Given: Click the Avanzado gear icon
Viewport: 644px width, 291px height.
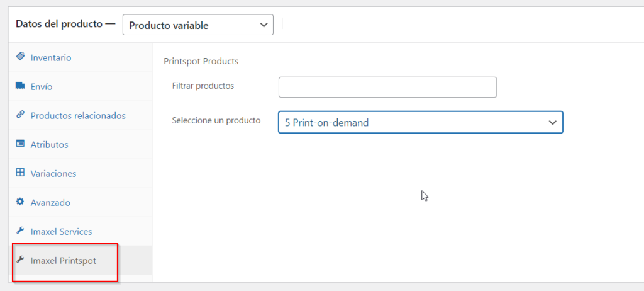Looking at the screenshot, I should point(19,202).
